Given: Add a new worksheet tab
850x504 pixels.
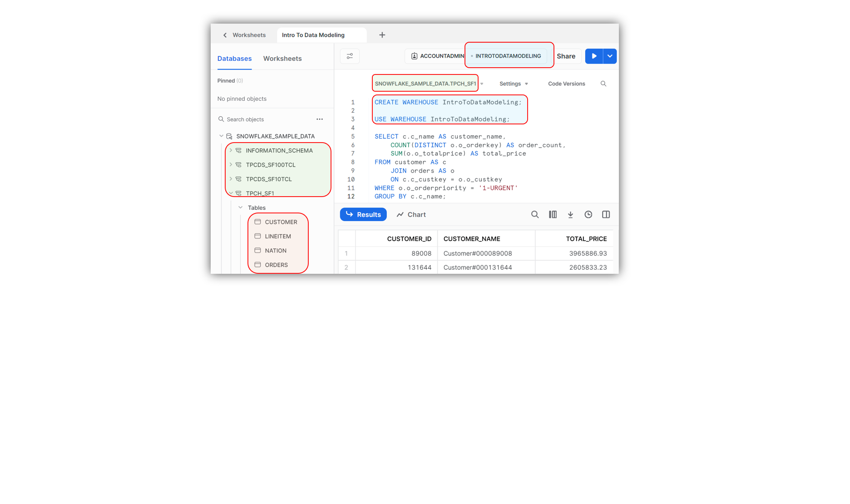Looking at the screenshot, I should tap(382, 35).
